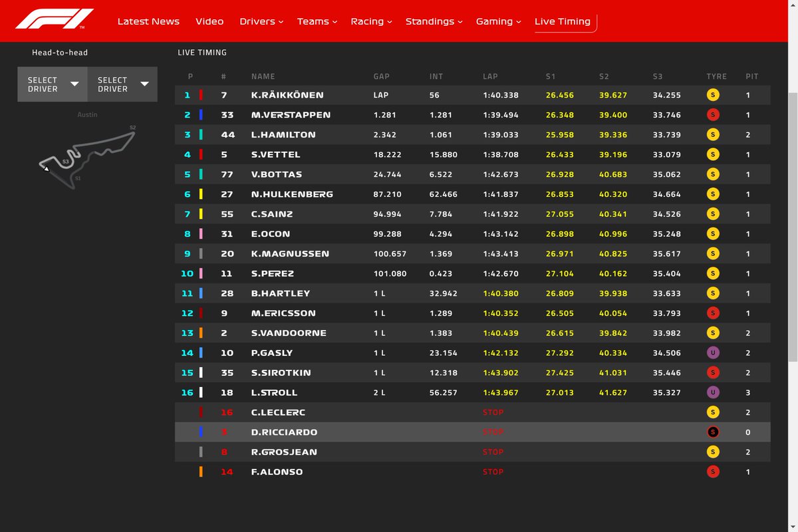Expand the Gaming menu

coord(498,21)
